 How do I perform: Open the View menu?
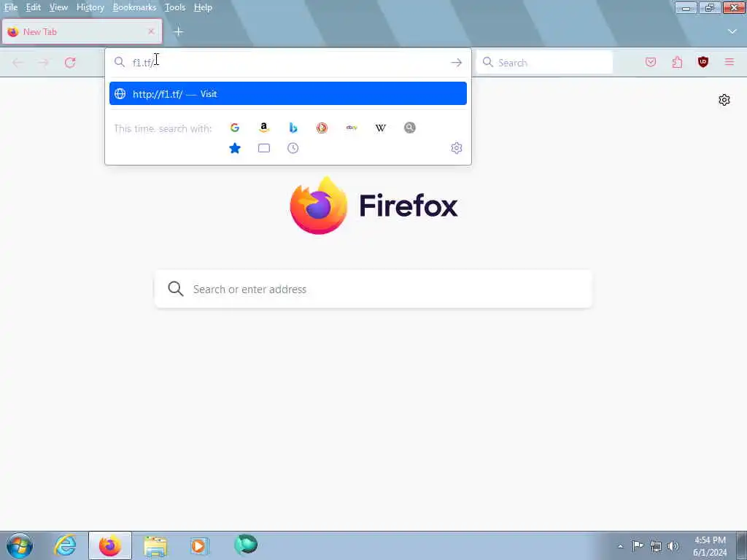pyautogui.click(x=58, y=7)
